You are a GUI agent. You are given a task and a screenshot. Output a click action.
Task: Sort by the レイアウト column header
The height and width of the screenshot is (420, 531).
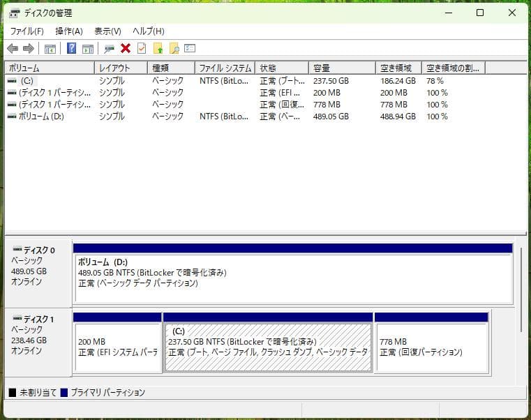[121, 68]
